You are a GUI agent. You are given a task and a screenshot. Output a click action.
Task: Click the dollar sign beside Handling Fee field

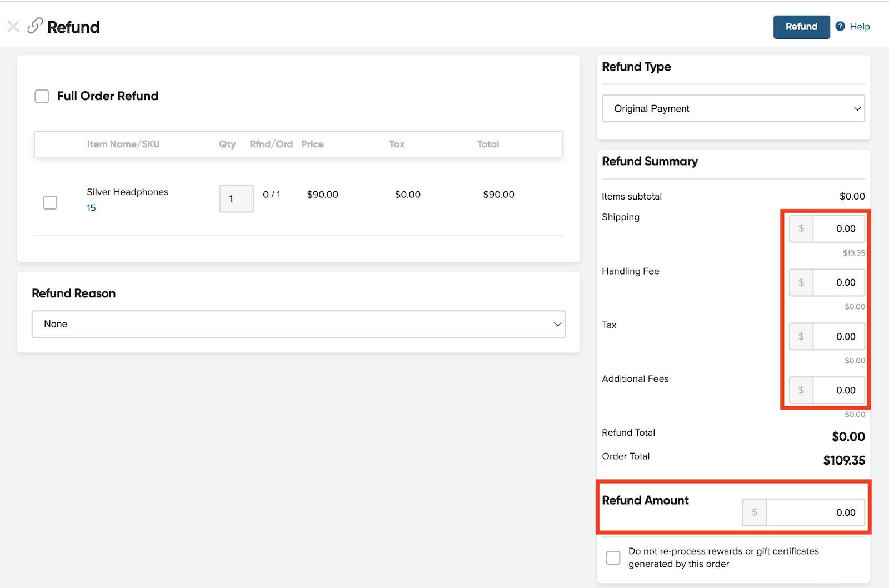(801, 282)
